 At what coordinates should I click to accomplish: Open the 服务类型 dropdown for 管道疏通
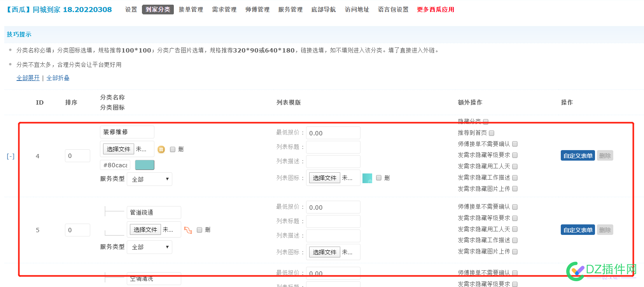[149, 247]
